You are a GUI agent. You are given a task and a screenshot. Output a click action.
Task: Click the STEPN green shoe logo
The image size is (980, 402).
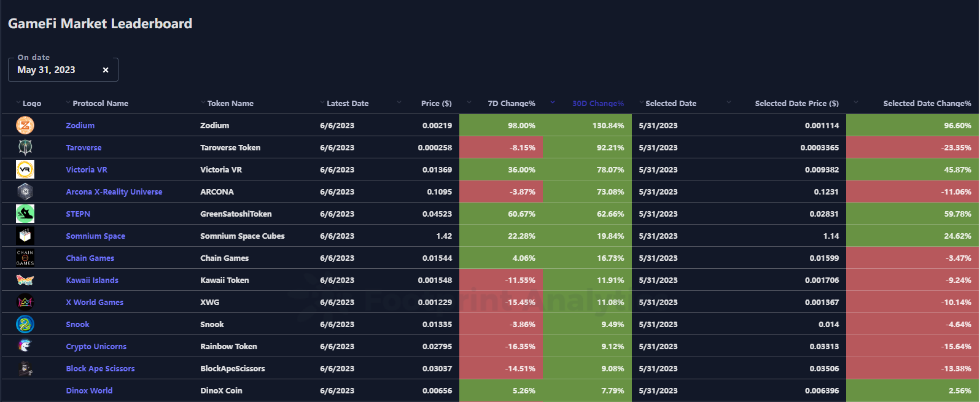tap(25, 214)
